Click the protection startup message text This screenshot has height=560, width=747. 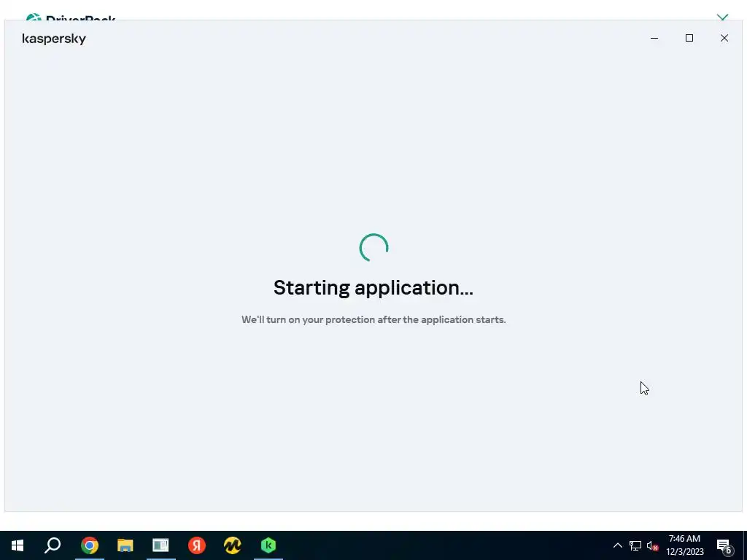(373, 319)
